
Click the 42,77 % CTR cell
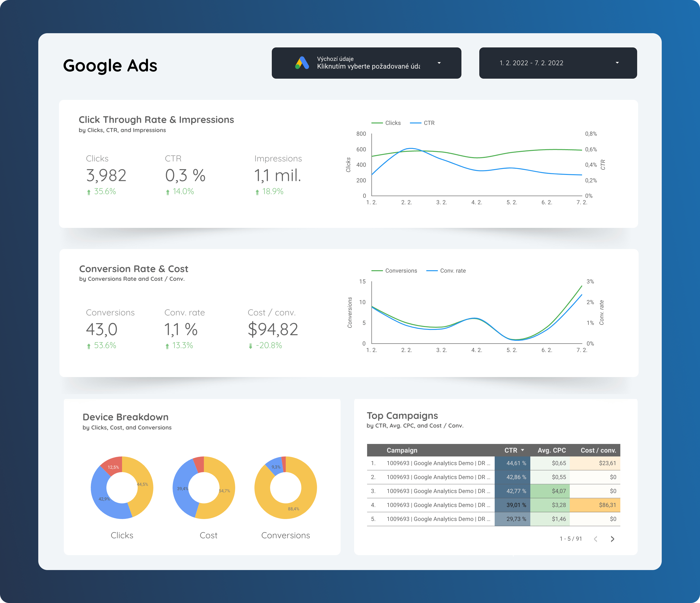(512, 491)
